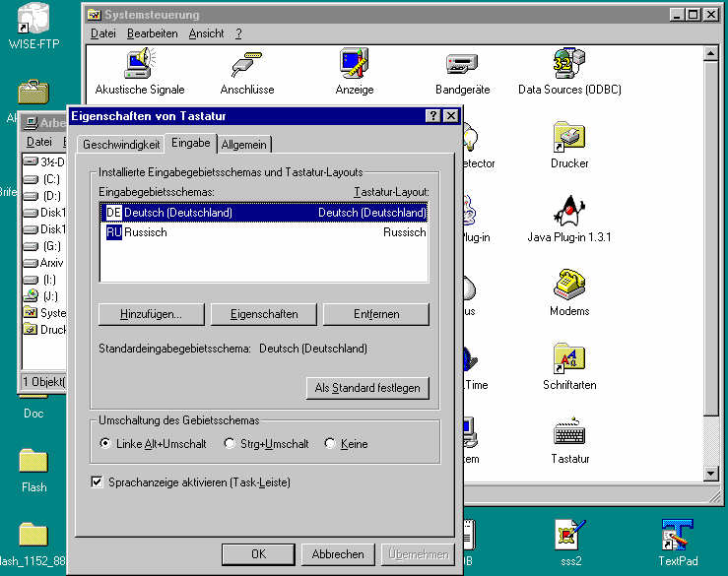Open the Bandgeräte icon
728x576 pixels.
pyautogui.click(x=462, y=65)
